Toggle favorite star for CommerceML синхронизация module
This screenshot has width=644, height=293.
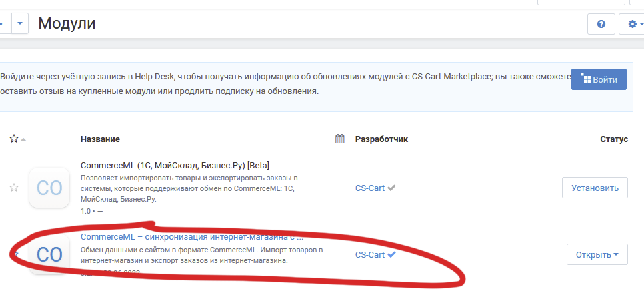14,254
